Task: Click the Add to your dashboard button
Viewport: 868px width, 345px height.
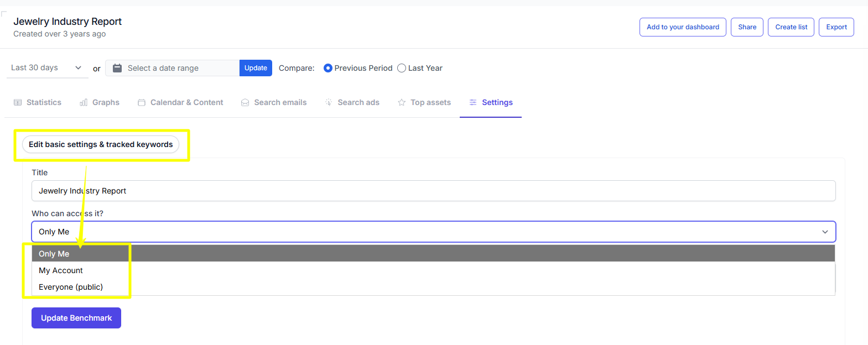Action: (683, 27)
